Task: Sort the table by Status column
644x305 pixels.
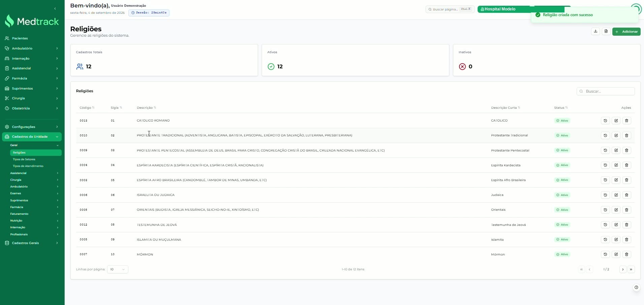Action: (561, 108)
